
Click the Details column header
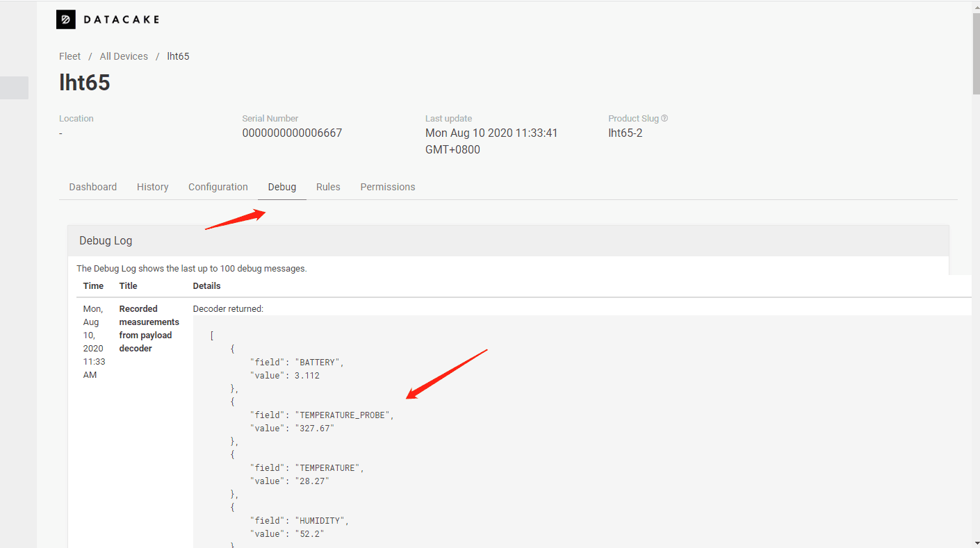pyautogui.click(x=207, y=286)
